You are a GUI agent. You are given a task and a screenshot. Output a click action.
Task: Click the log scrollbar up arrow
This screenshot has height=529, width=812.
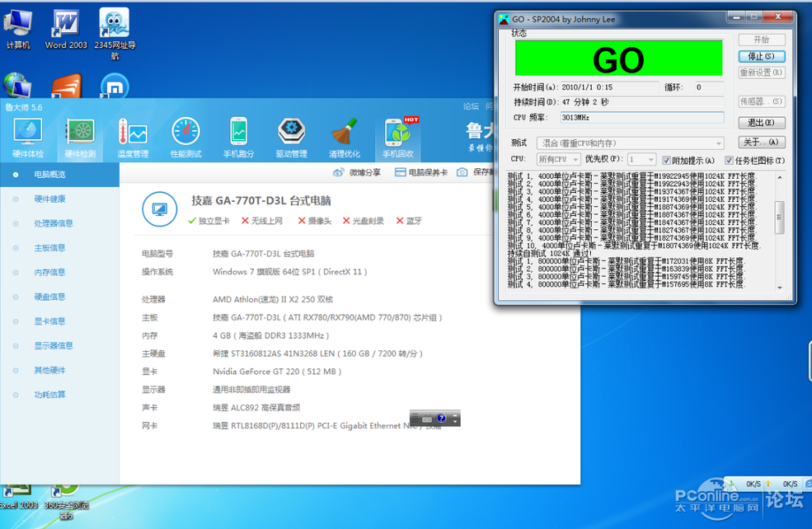pyautogui.click(x=779, y=177)
